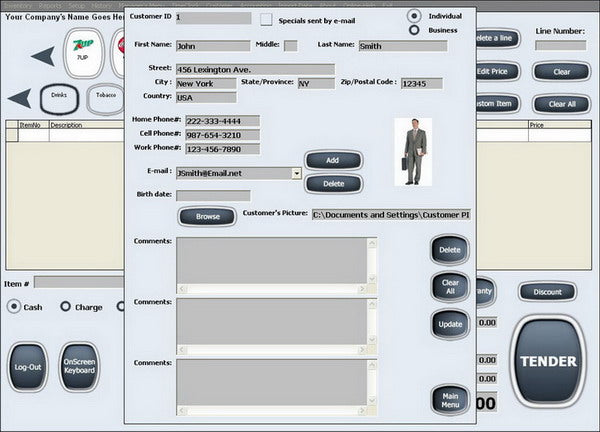Open the OnScreen Keyboard

click(79, 367)
